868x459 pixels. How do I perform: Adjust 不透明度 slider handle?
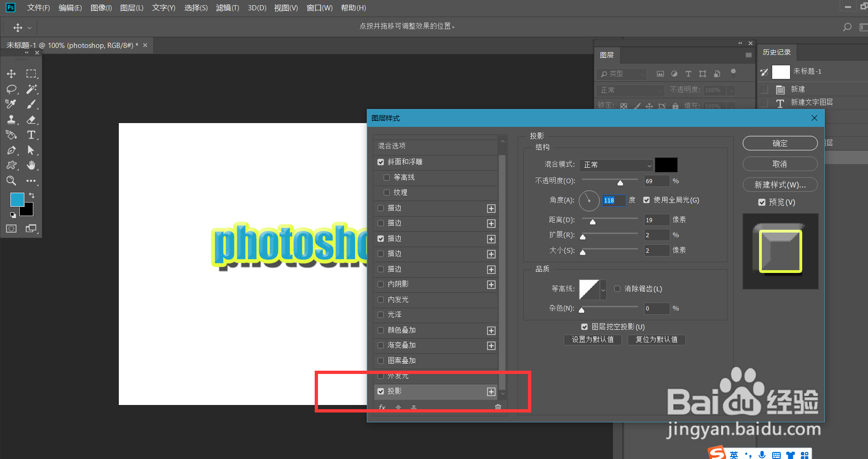[620, 183]
